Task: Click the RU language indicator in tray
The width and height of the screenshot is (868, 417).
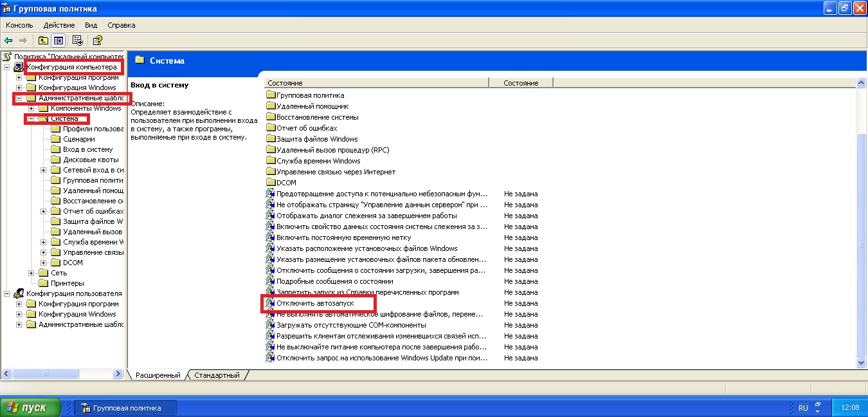Action: pyautogui.click(x=803, y=408)
